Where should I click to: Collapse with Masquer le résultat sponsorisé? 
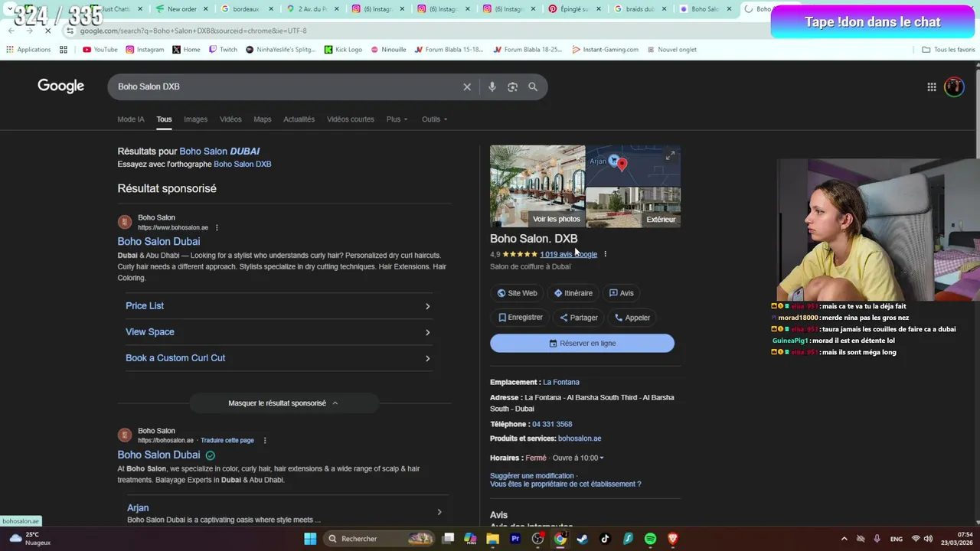click(283, 403)
